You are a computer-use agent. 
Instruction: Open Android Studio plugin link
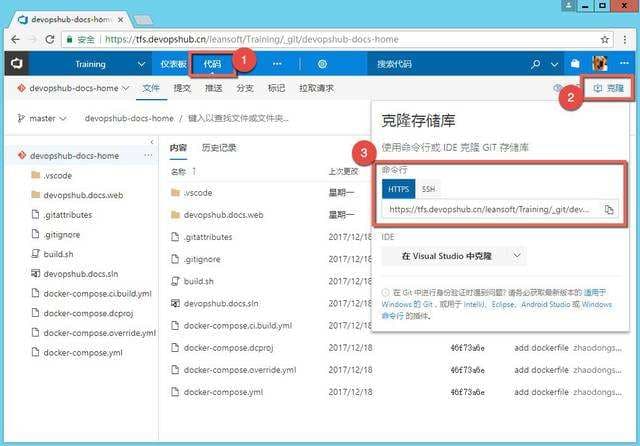click(x=546, y=304)
